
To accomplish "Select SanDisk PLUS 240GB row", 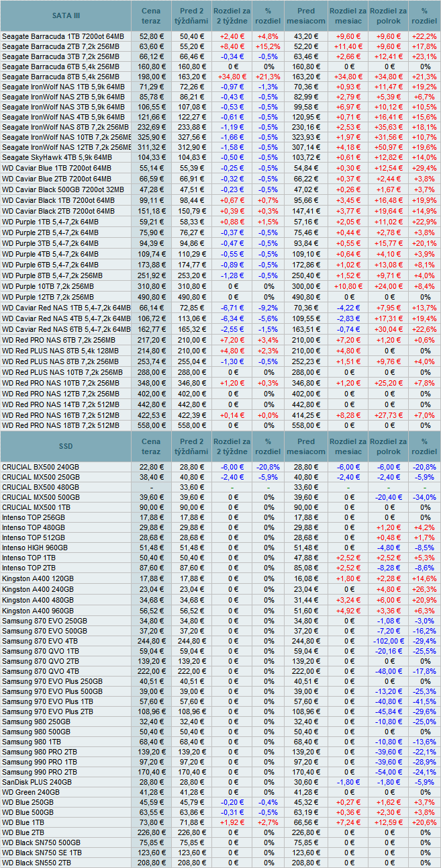I will (220, 783).
